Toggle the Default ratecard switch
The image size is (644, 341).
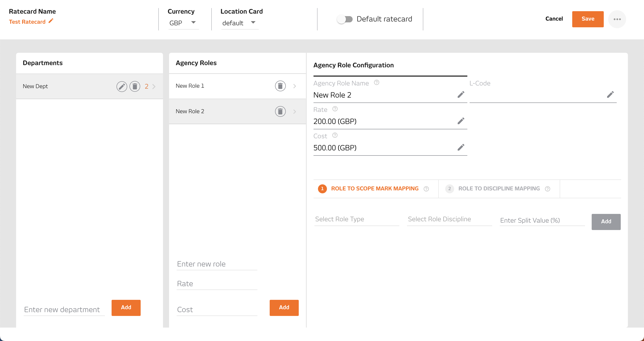tap(345, 19)
